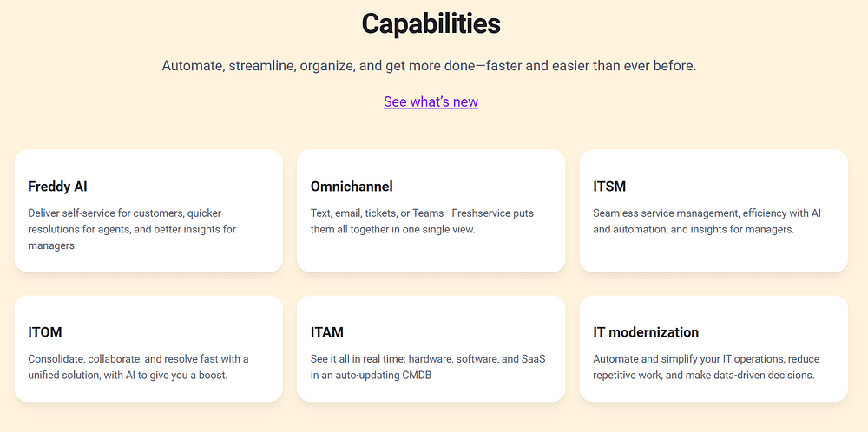Click the ITAM card heading
This screenshot has height=432, width=868.
coord(326,332)
